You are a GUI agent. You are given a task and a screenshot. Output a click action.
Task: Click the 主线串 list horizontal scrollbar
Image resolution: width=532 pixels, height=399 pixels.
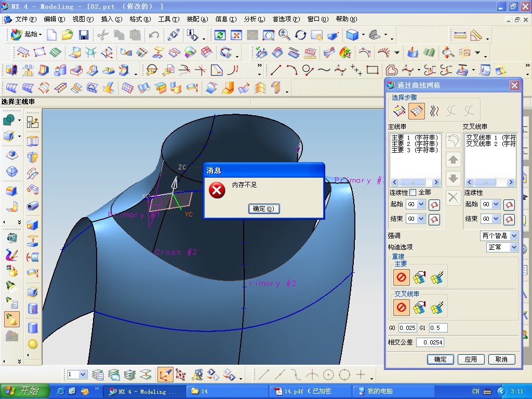point(416,182)
